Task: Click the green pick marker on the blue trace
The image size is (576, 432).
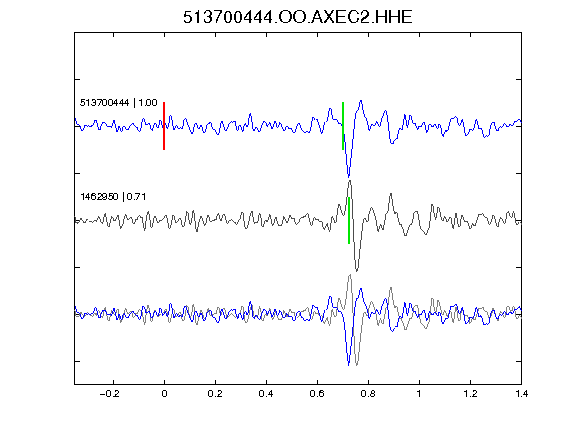Action: 343,126
